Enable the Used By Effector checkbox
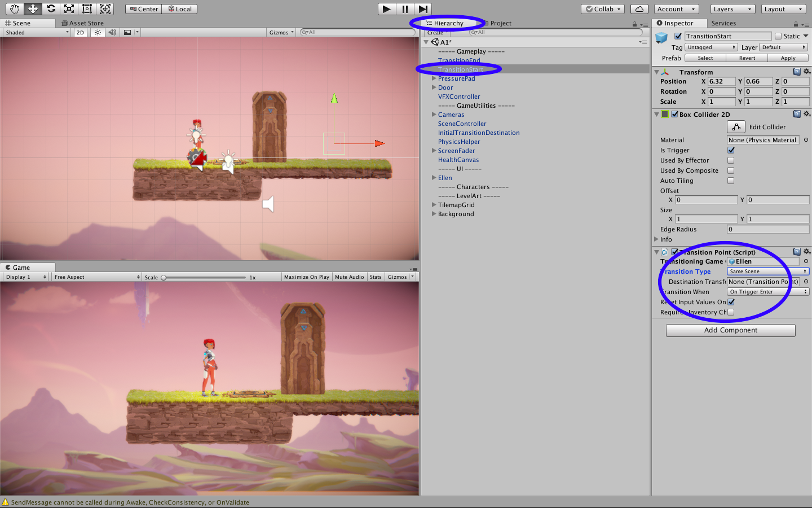 tap(731, 160)
